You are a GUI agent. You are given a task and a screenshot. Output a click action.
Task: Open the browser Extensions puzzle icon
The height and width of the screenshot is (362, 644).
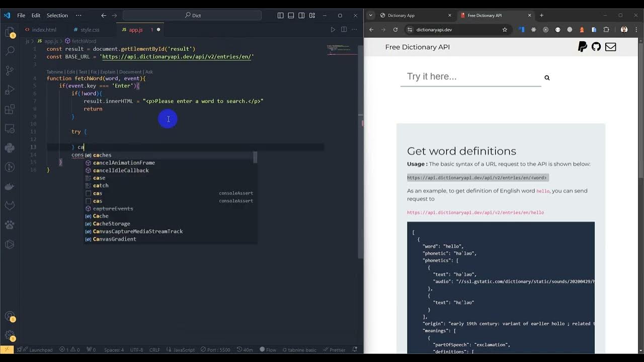pyautogui.click(x=606, y=30)
